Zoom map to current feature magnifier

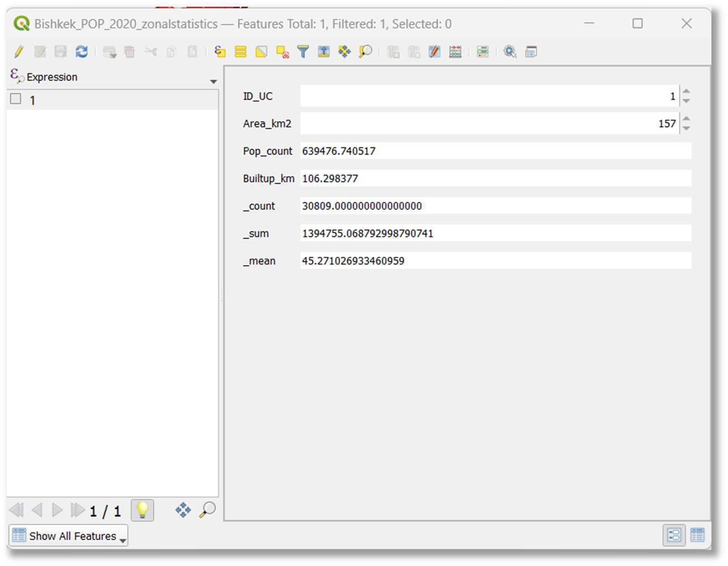click(x=207, y=510)
